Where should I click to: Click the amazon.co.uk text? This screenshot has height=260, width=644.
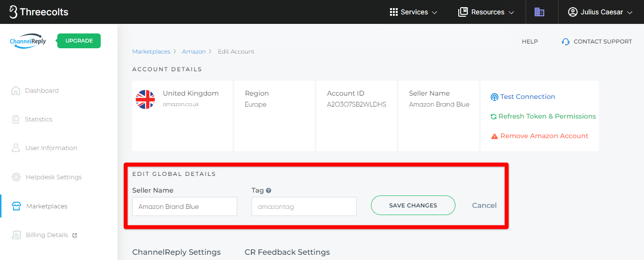[180, 104]
